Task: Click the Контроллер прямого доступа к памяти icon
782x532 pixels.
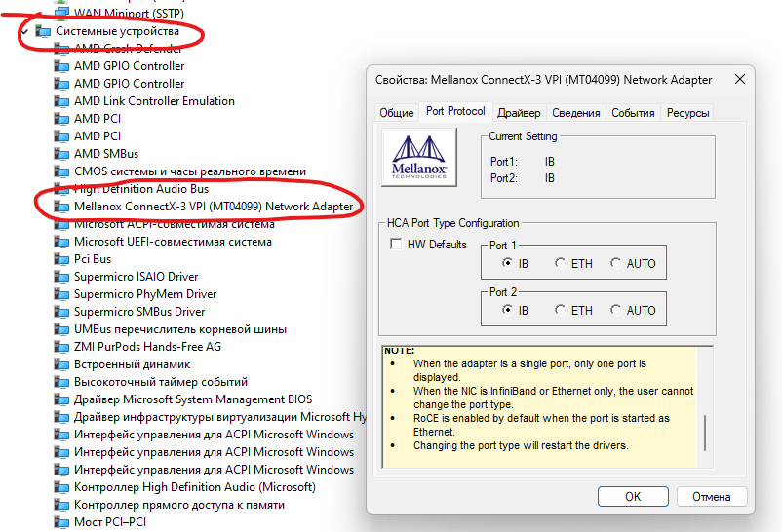Action: pos(61,505)
